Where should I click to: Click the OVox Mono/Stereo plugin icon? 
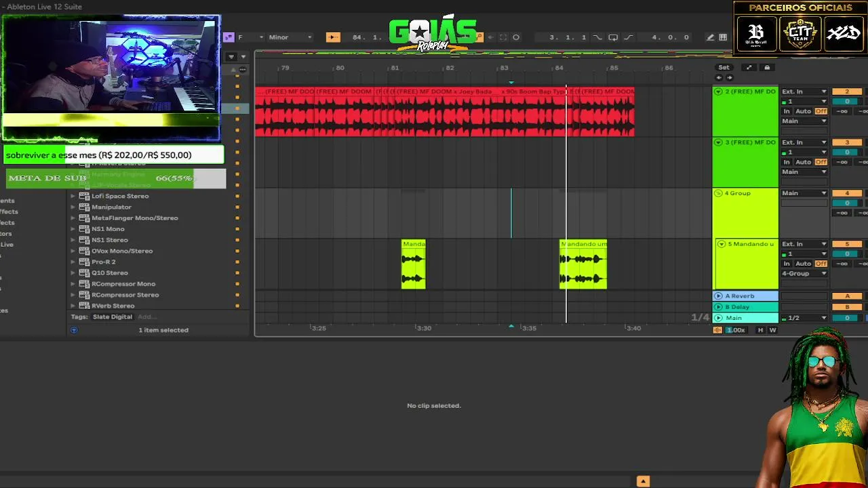click(x=84, y=251)
